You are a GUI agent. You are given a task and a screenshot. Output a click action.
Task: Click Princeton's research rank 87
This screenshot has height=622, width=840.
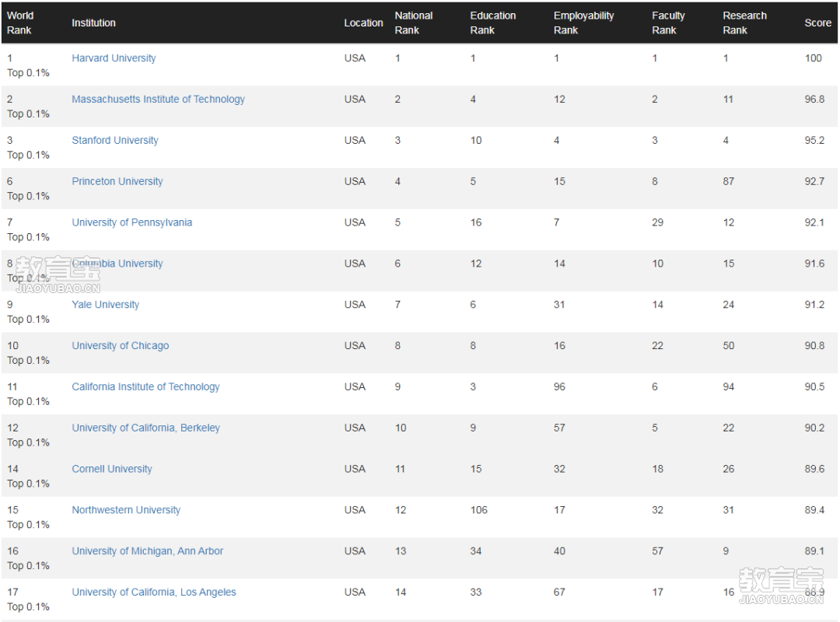pyautogui.click(x=728, y=181)
